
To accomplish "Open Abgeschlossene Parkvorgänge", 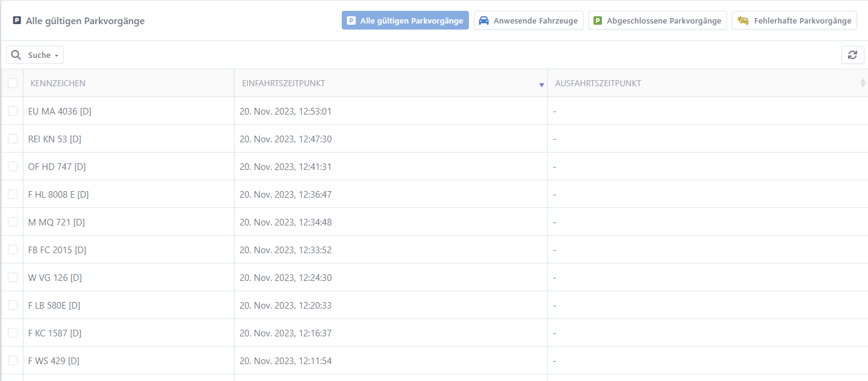I will 658,20.
